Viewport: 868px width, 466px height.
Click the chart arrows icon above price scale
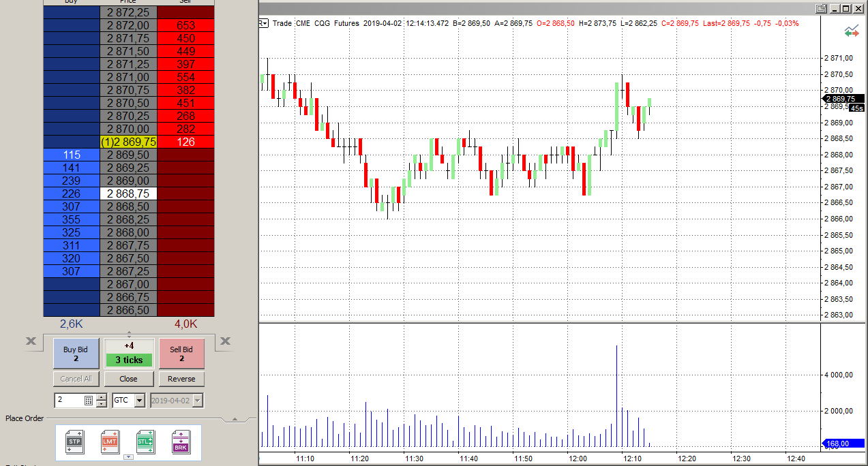tap(851, 31)
